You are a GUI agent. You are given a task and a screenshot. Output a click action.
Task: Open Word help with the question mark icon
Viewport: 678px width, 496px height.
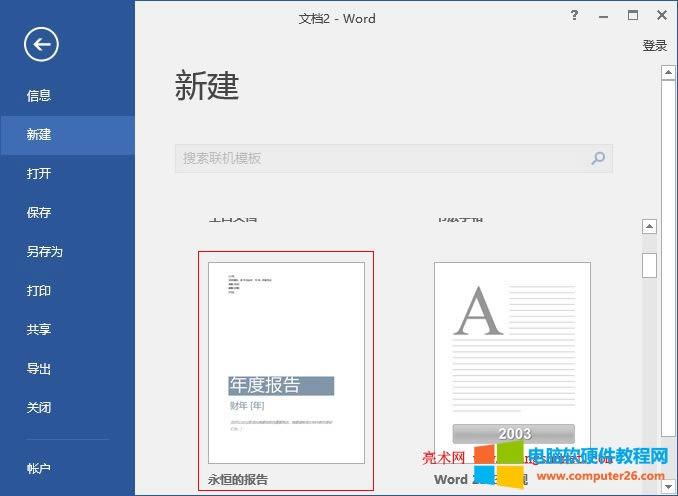574,16
